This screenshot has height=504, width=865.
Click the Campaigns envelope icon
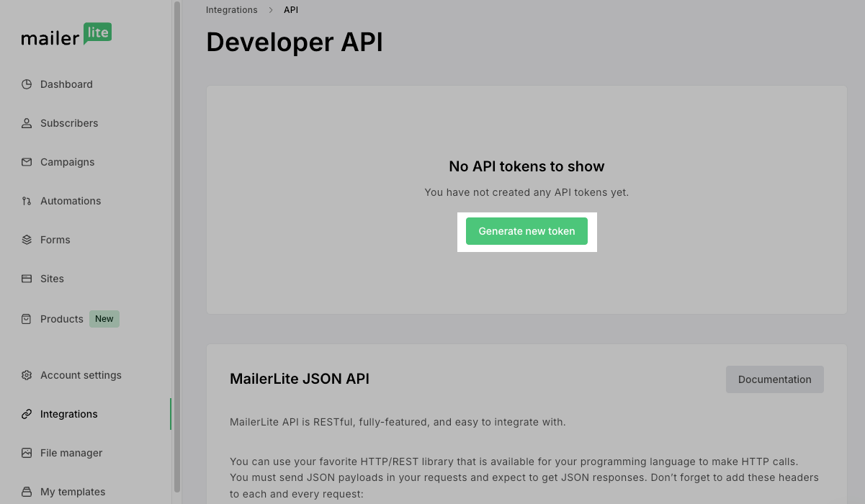(x=27, y=162)
